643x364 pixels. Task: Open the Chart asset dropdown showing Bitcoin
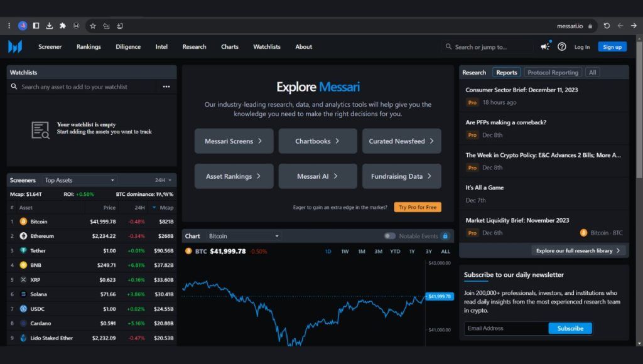click(x=244, y=236)
